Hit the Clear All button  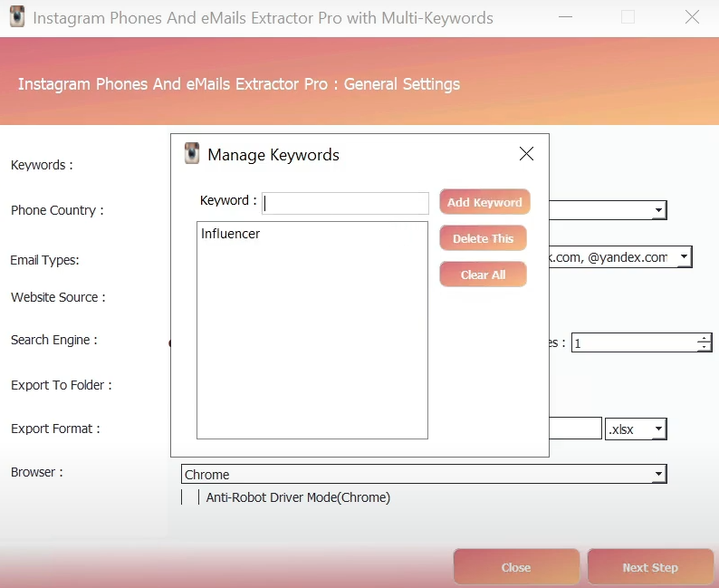click(x=483, y=275)
